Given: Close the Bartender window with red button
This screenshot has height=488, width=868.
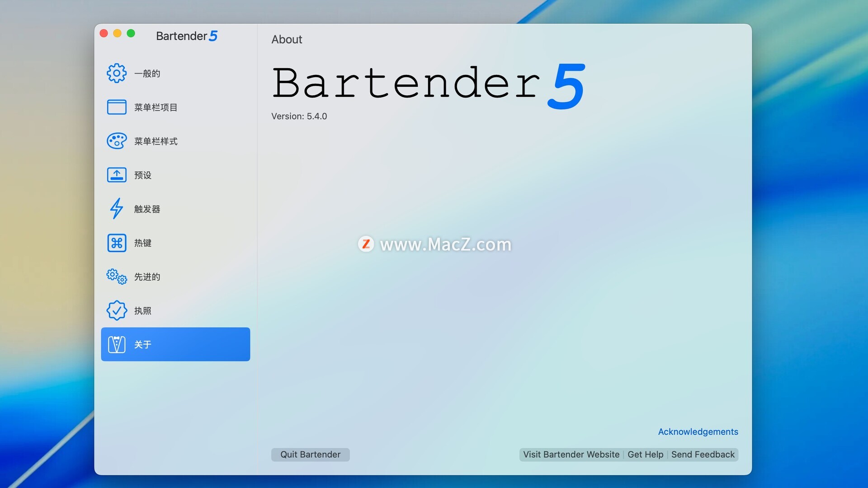Looking at the screenshot, I should click(104, 33).
